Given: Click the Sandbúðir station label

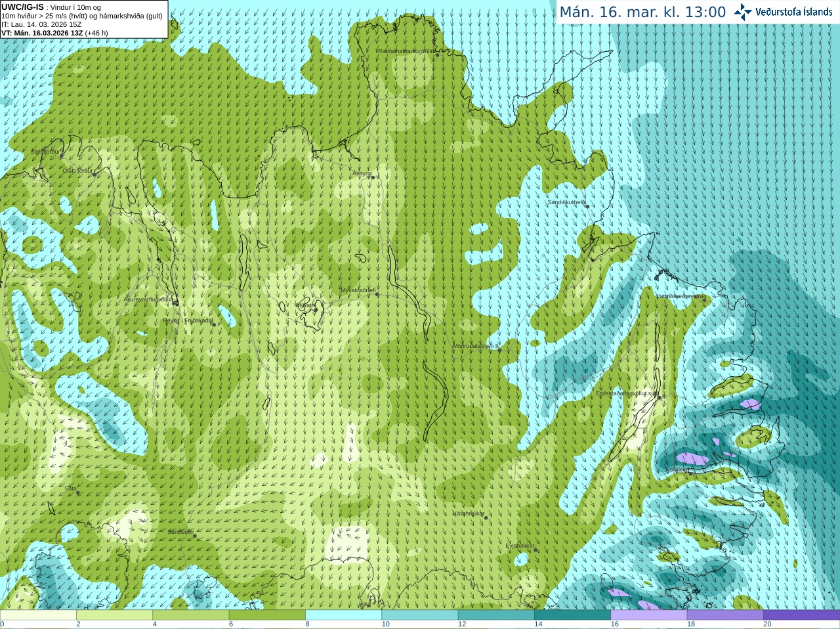Looking at the screenshot, I should coord(180,532).
